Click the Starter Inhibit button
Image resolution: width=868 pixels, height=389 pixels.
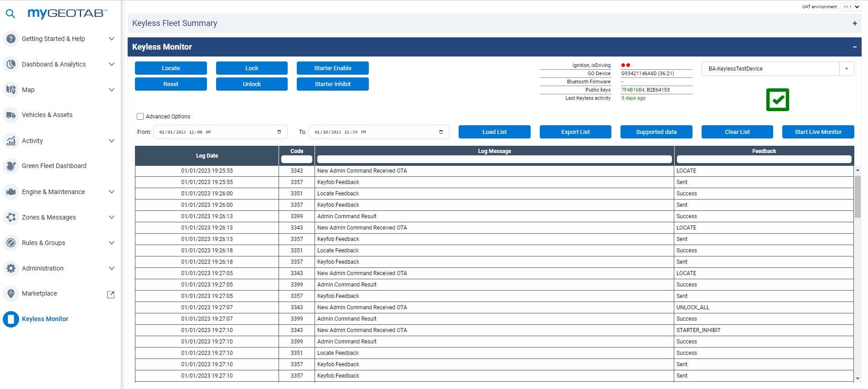pos(333,84)
